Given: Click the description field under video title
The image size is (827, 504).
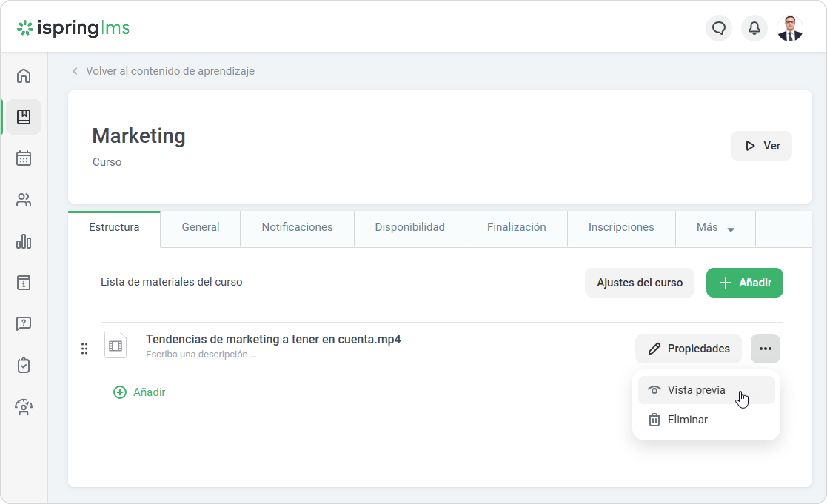Looking at the screenshot, I should click(201, 354).
